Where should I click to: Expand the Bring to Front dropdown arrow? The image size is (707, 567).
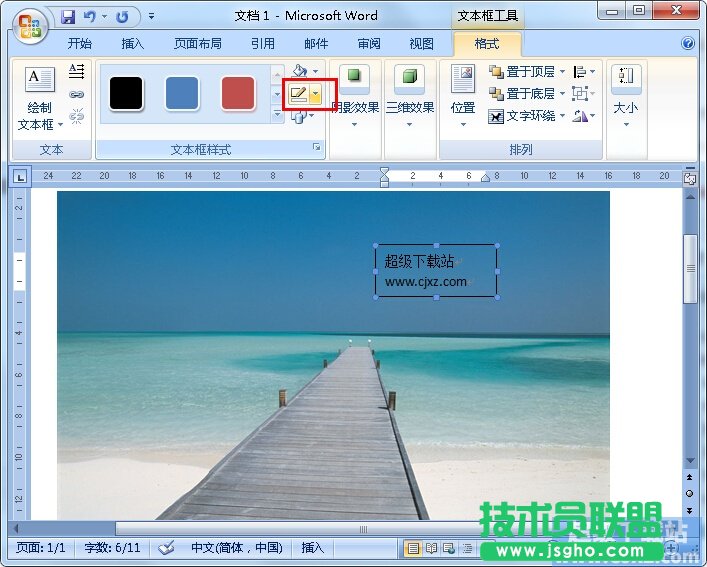562,72
